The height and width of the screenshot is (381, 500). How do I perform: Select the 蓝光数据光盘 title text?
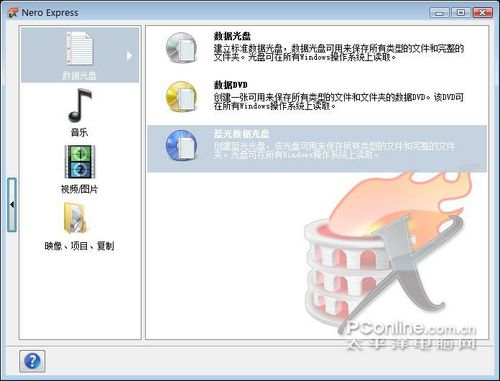241,134
